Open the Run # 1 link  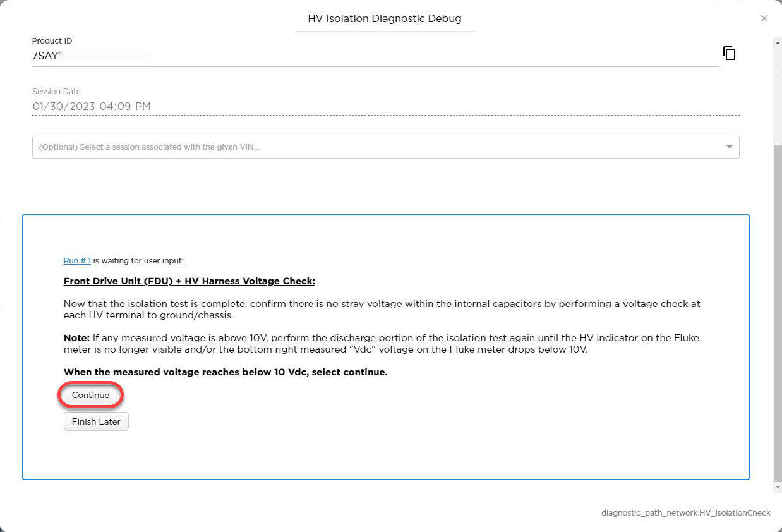(x=77, y=261)
